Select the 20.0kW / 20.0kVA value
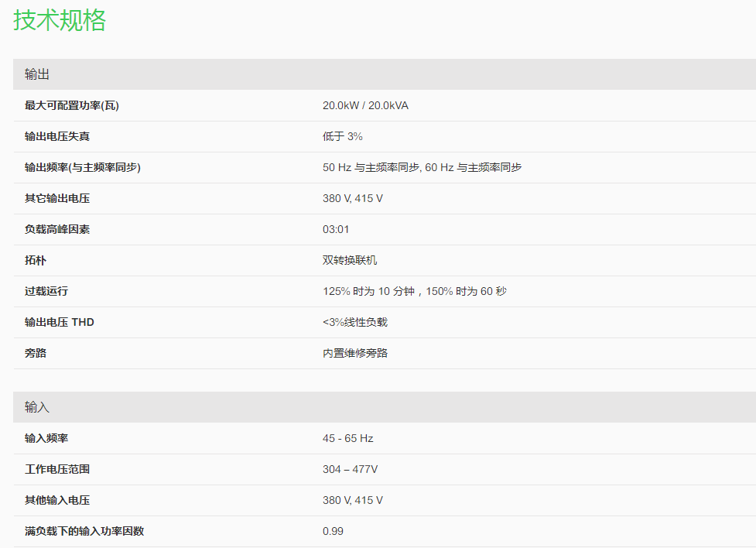 [365, 105]
